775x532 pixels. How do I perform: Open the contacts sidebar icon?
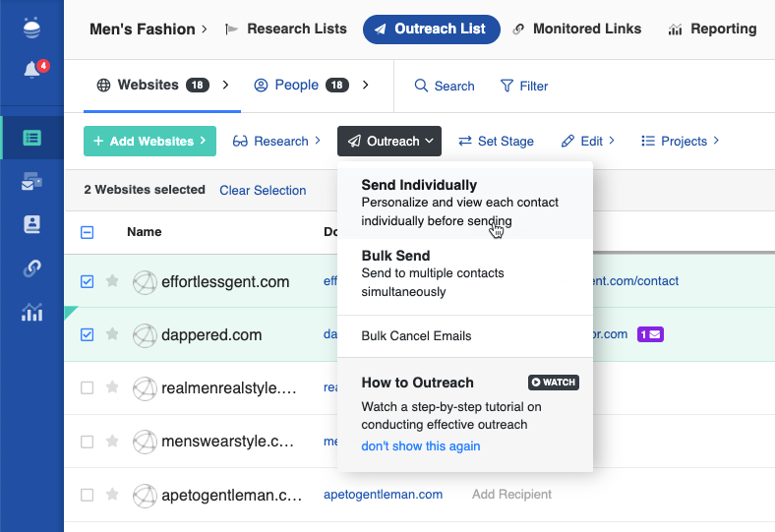pyautogui.click(x=31, y=225)
